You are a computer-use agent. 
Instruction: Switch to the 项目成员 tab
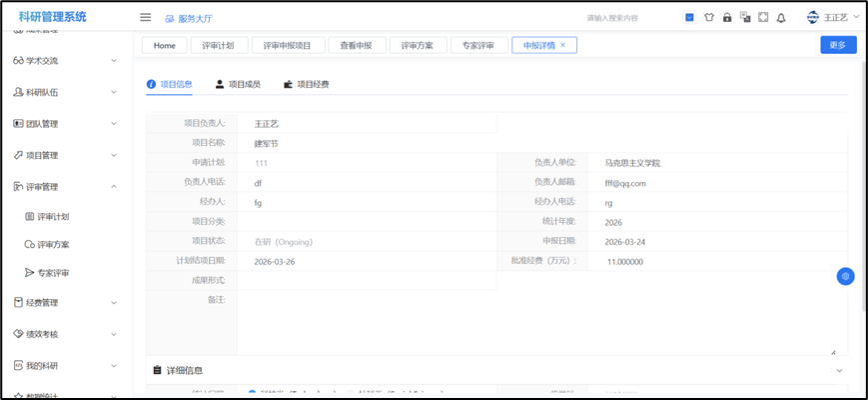[x=238, y=84]
